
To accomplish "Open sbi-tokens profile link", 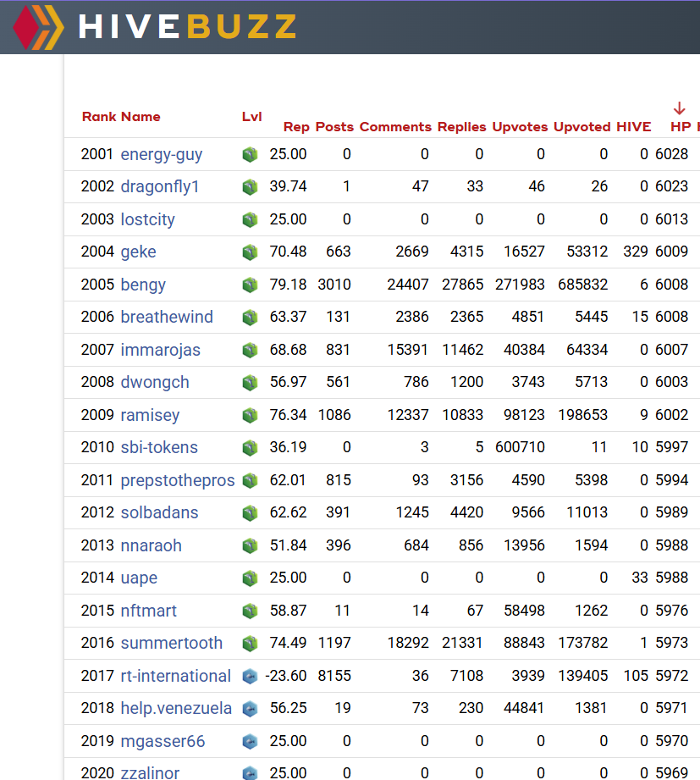I will click(x=159, y=447).
